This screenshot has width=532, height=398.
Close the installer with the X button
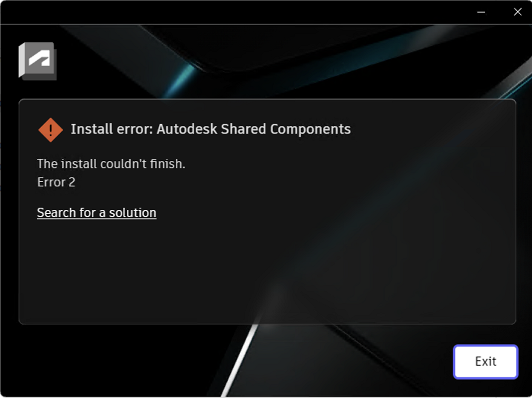(x=517, y=12)
